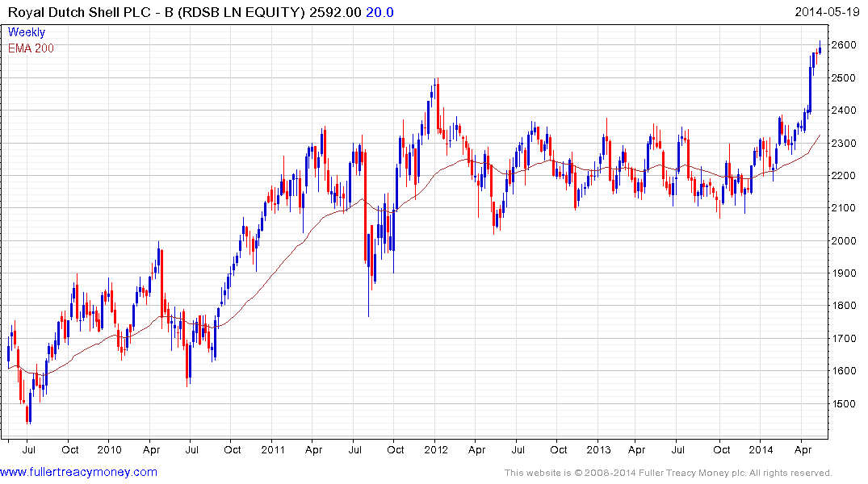868x484 pixels.
Task: Open the www.fullertreacymoney.com link
Action: [x=78, y=473]
